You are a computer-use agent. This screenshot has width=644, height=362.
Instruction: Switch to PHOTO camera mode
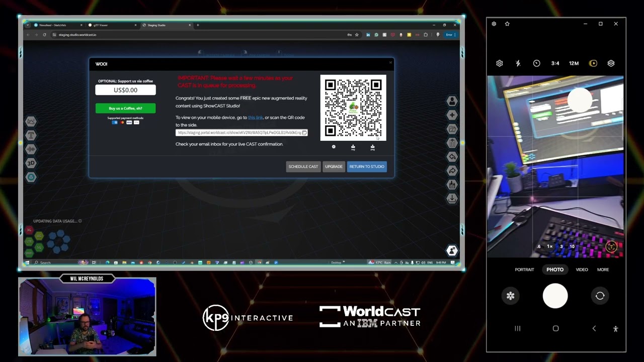(555, 269)
